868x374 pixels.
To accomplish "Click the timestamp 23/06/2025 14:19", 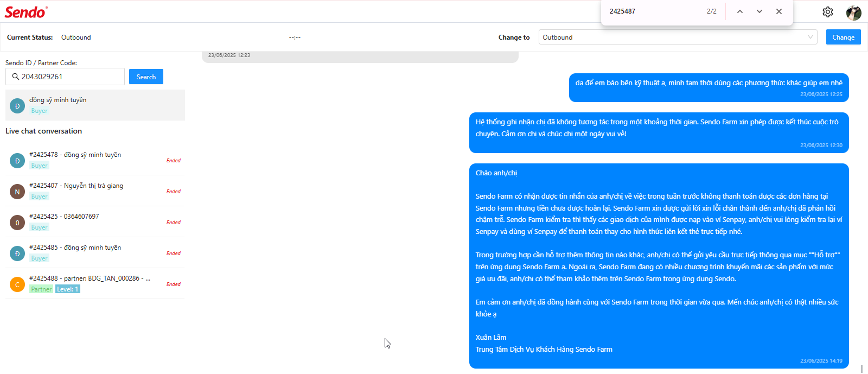I will tap(821, 361).
